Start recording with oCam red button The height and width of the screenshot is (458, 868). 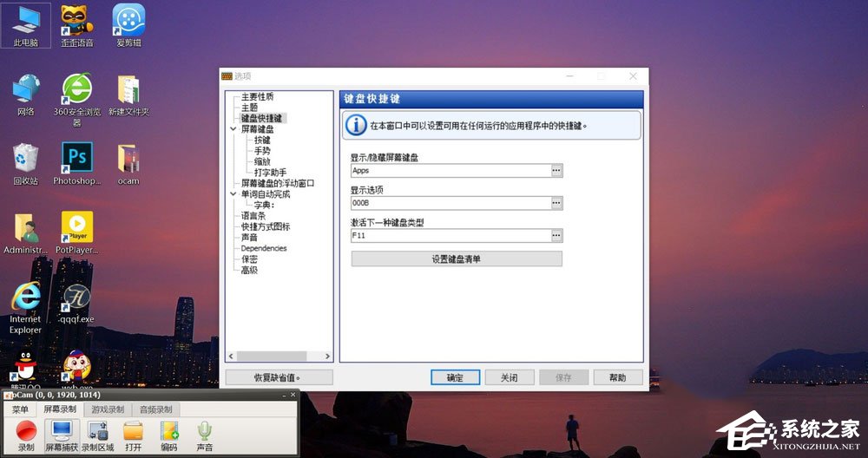26,435
